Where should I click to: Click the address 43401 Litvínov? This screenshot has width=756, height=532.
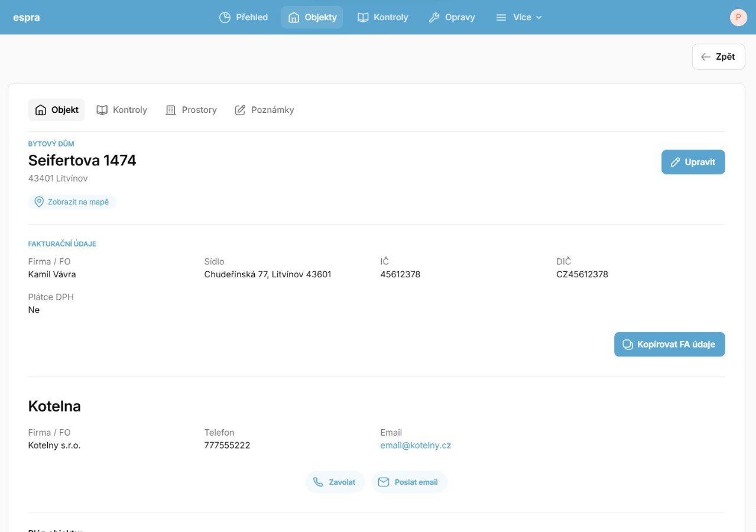(x=58, y=179)
